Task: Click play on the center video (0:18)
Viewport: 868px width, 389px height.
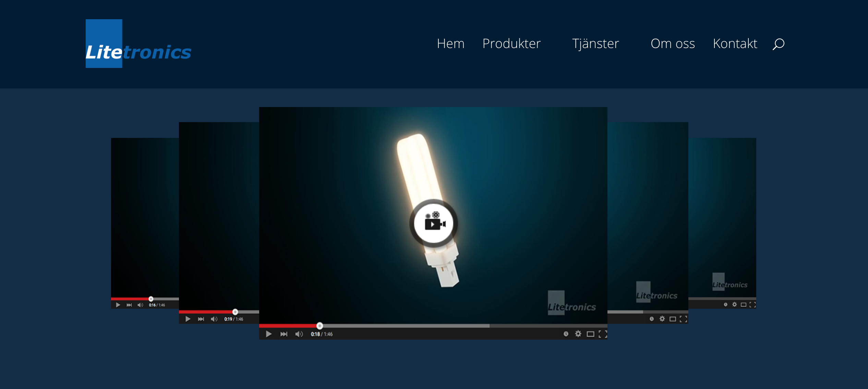Action: [269, 334]
